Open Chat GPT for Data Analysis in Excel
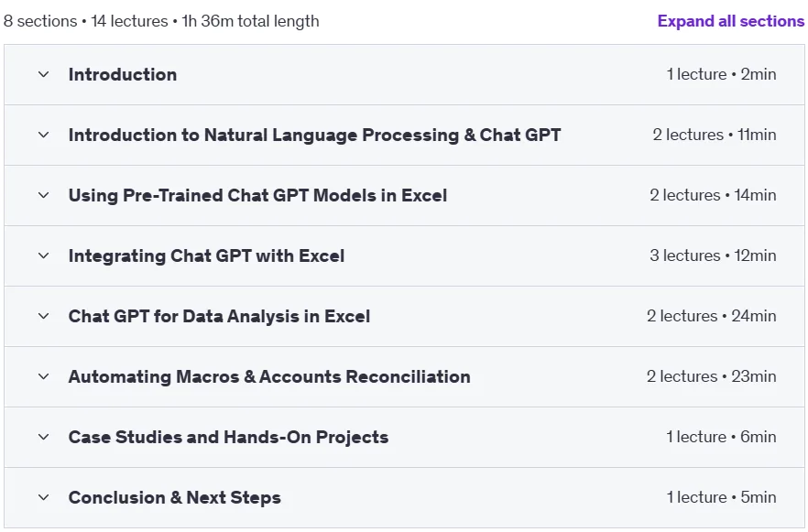 point(219,316)
